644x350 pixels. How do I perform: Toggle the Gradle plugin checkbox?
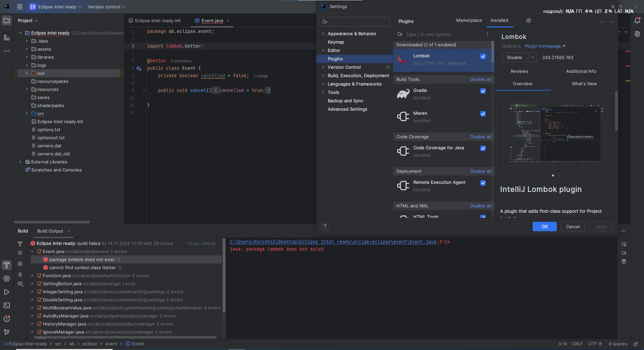click(x=483, y=91)
